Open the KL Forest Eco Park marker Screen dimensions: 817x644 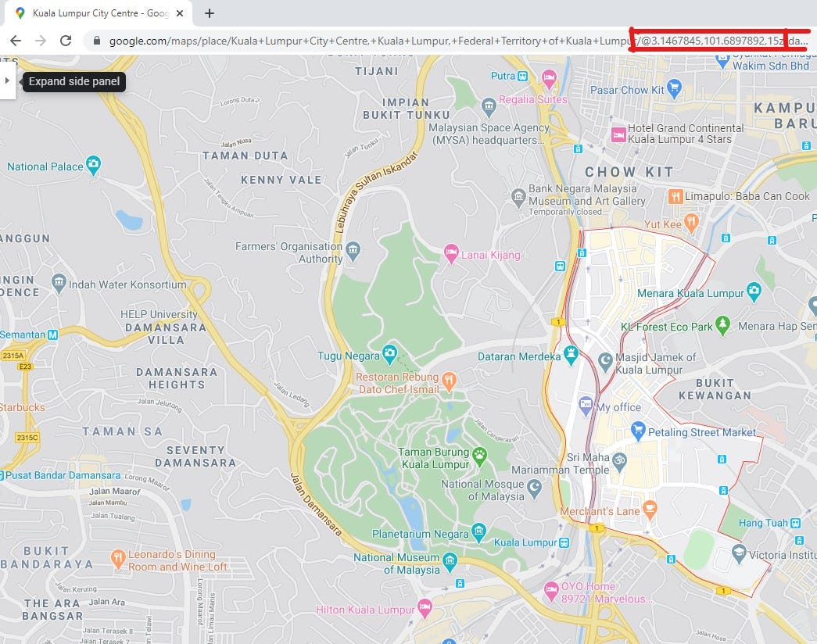722,324
